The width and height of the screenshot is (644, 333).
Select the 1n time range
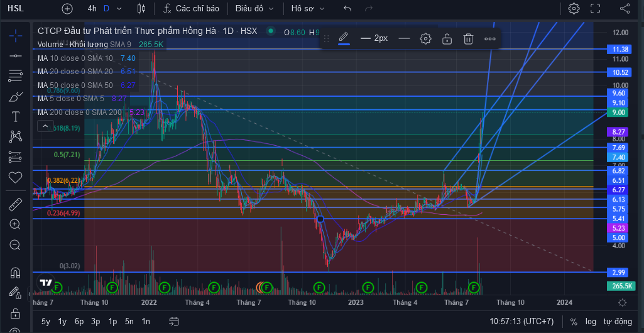(x=145, y=321)
